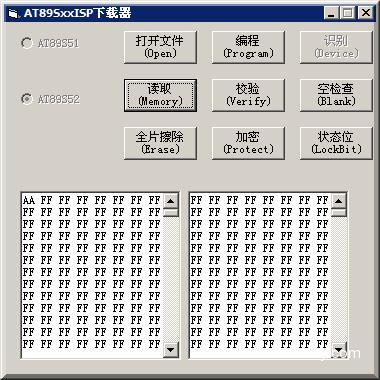Minimize the AT89SxxISP window

pos(331,13)
